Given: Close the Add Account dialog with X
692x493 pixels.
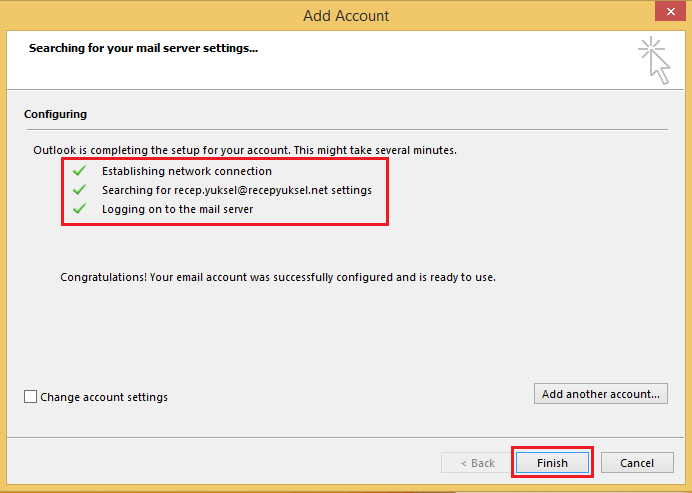Looking at the screenshot, I should pyautogui.click(x=670, y=11).
